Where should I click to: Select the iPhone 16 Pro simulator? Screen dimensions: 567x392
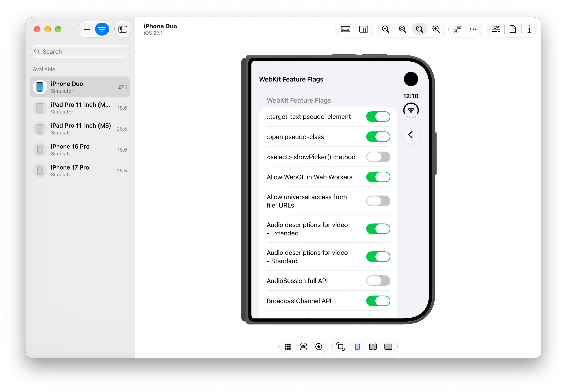pos(80,150)
